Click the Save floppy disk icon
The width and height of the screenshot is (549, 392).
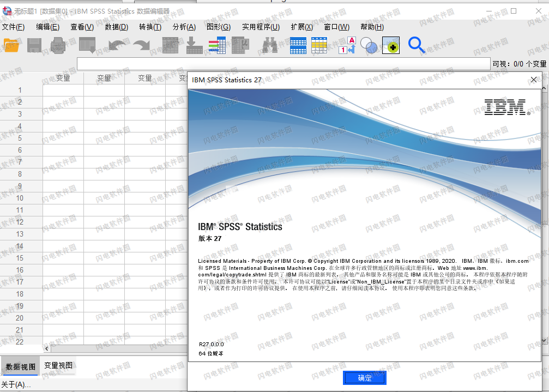[34, 45]
